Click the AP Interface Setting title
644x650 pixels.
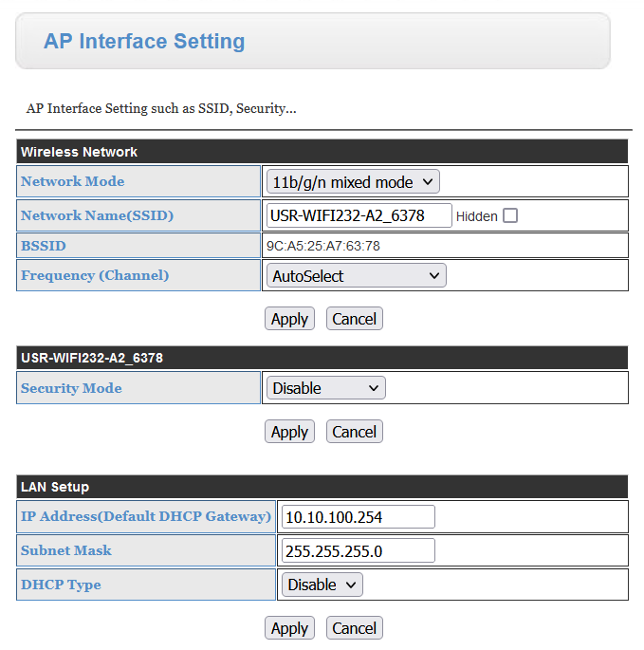pos(144,41)
